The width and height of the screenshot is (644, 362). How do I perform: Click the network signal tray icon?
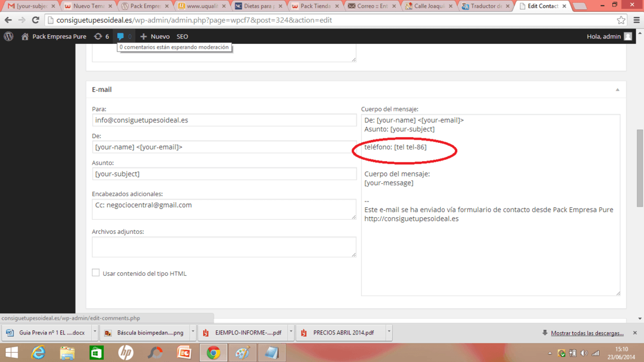pyautogui.click(x=595, y=353)
